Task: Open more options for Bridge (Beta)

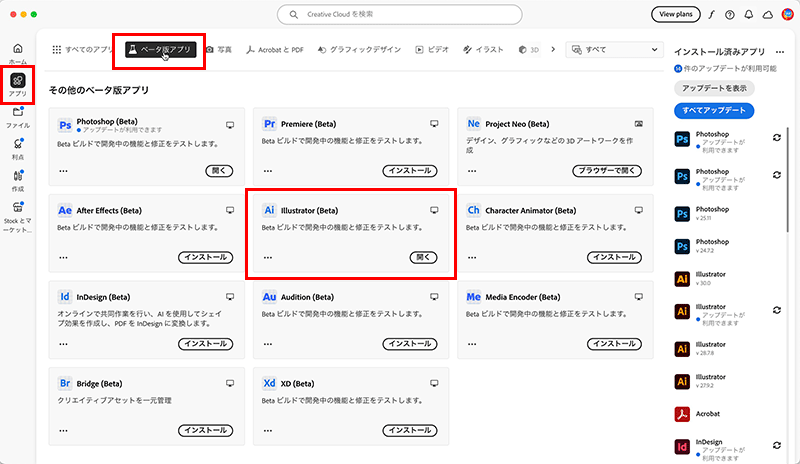Action: click(x=64, y=430)
